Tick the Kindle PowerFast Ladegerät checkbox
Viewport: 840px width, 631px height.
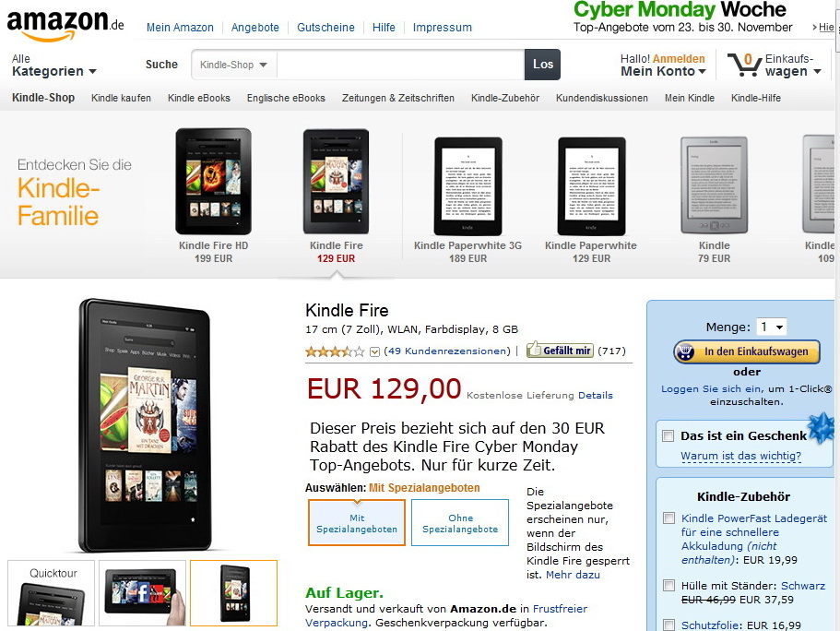pyautogui.click(x=668, y=518)
